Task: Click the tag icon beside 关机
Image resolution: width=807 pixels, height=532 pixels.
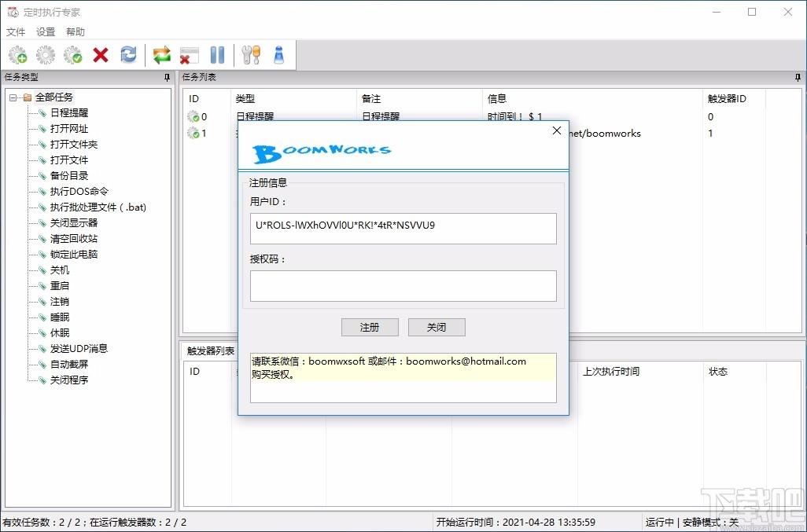Action: click(x=42, y=270)
